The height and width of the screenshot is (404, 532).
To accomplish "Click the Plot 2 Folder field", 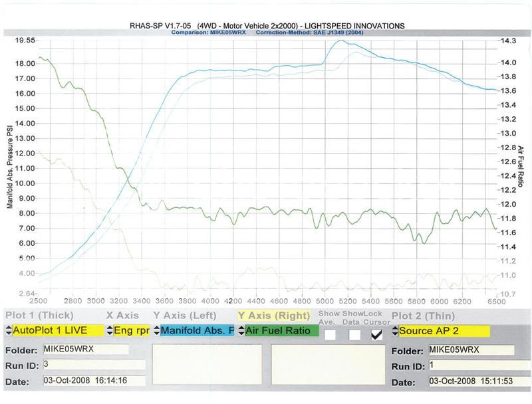I will click(470, 350).
